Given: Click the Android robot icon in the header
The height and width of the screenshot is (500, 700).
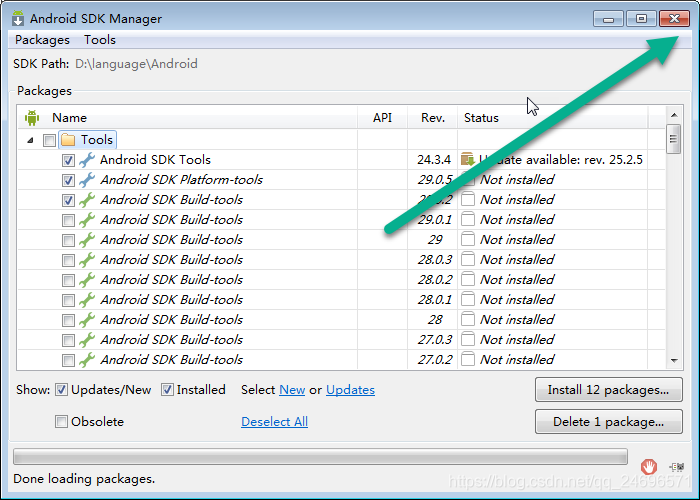Looking at the screenshot, I should coord(32,118).
